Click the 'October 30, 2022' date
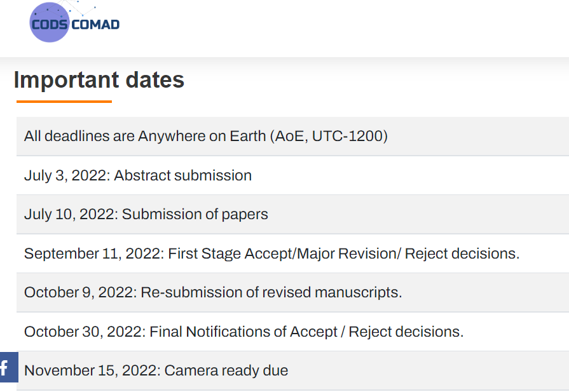This screenshot has height=392, width=569. click(x=85, y=332)
